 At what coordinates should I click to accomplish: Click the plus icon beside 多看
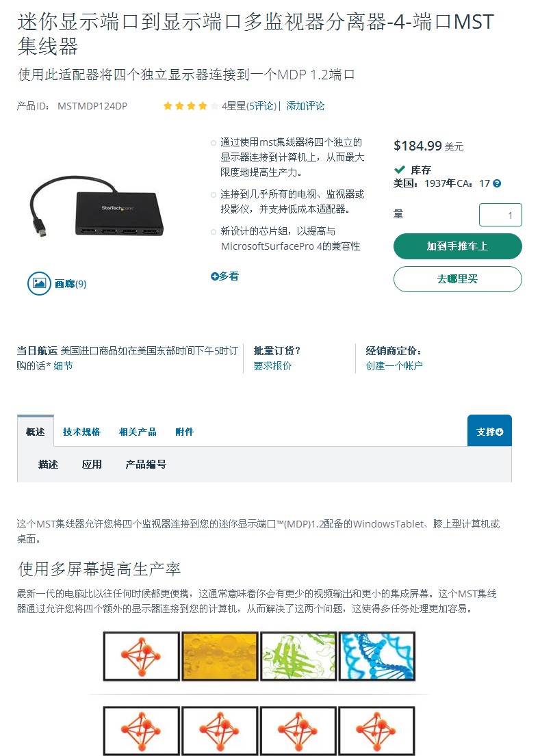pyautogui.click(x=214, y=276)
